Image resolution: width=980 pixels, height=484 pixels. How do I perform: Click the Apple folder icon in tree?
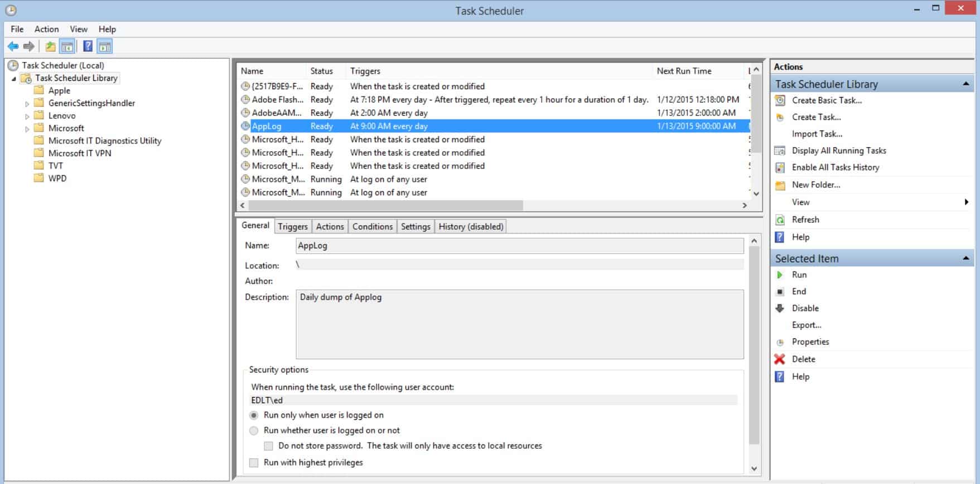(x=38, y=90)
